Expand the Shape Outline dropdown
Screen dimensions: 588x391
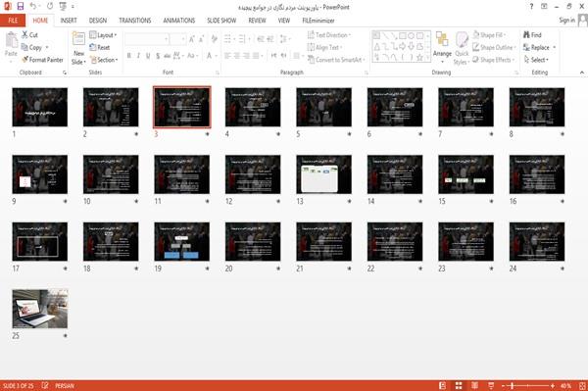[494, 47]
